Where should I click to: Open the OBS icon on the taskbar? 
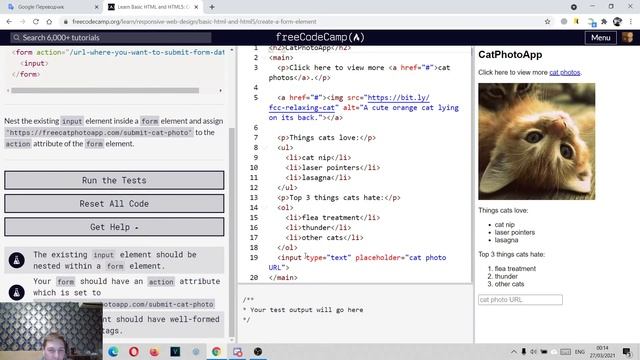(x=258, y=351)
